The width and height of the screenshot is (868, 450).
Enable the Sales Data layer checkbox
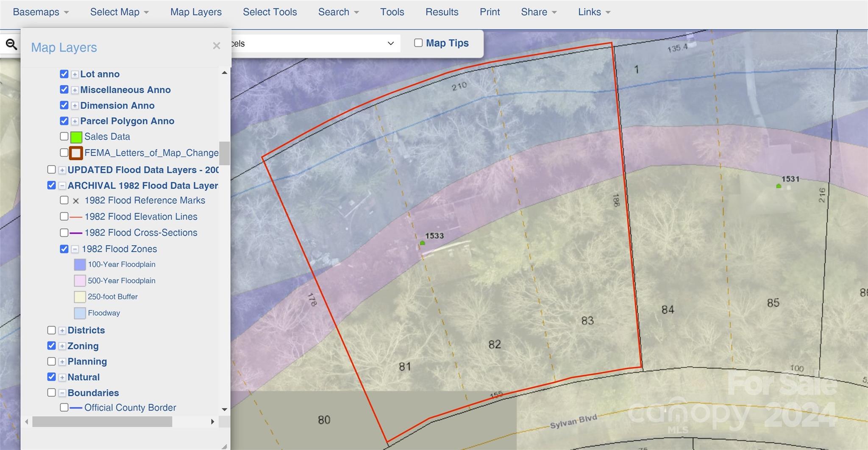tap(64, 136)
